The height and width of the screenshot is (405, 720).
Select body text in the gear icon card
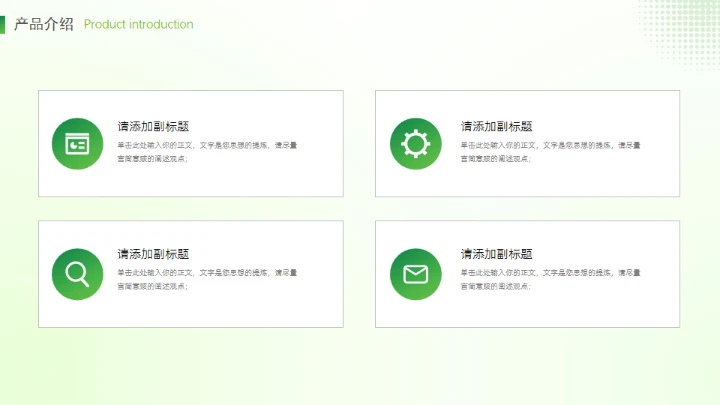tap(551, 152)
